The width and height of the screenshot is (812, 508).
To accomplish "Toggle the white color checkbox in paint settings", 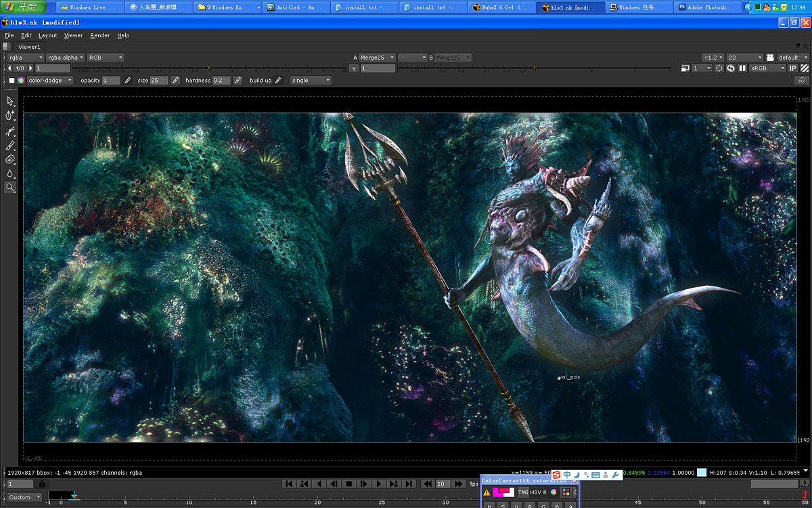I will 12,80.
